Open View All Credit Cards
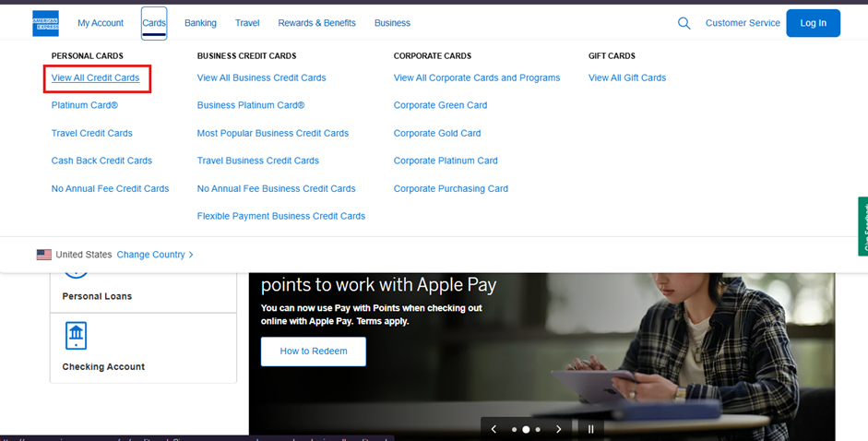Screen dimensions: 868x441 [x=95, y=78]
